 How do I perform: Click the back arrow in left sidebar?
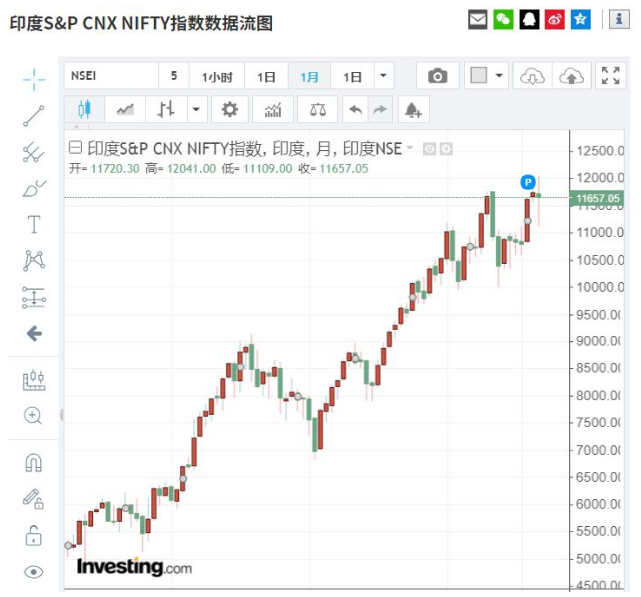(x=34, y=334)
